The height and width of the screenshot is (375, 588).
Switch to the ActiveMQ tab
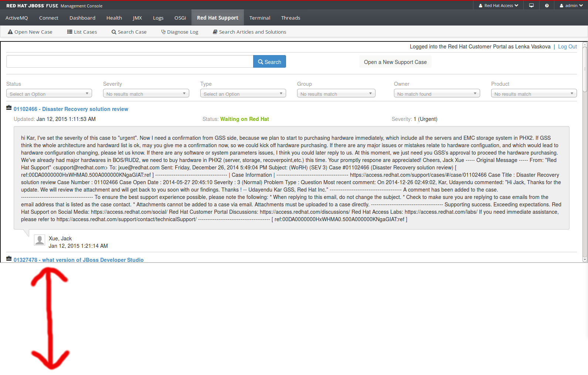(17, 18)
